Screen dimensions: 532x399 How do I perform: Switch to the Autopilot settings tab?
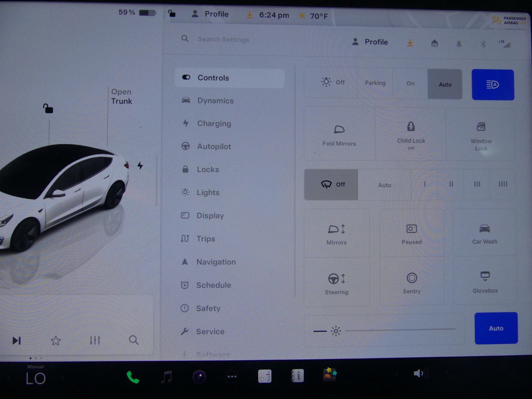[x=214, y=147]
